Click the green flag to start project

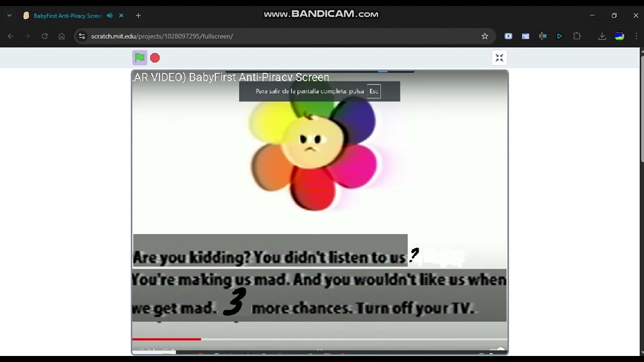pos(140,58)
